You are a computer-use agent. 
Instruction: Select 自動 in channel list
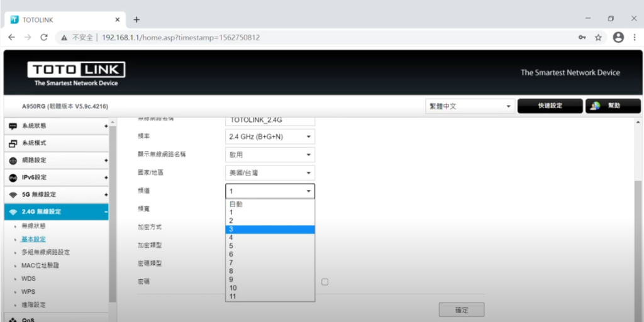tap(270, 204)
